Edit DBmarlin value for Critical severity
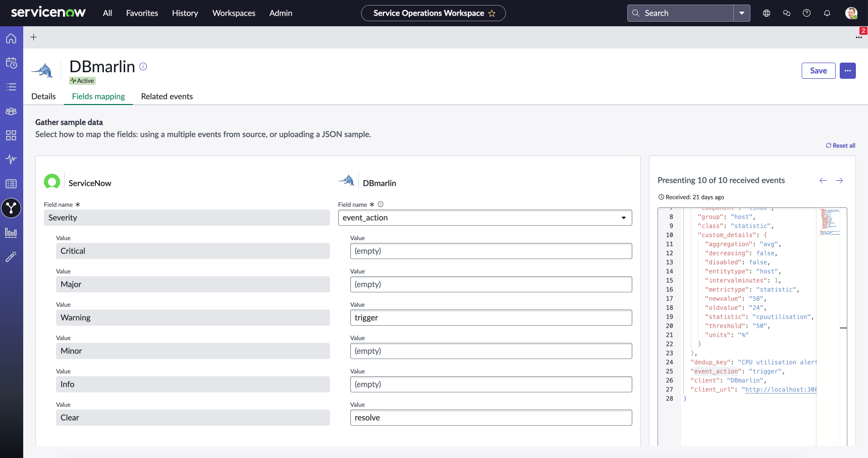 pos(491,251)
